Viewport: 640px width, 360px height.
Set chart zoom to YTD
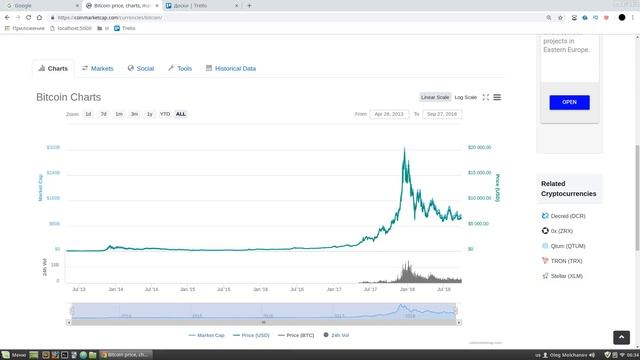[x=165, y=114]
